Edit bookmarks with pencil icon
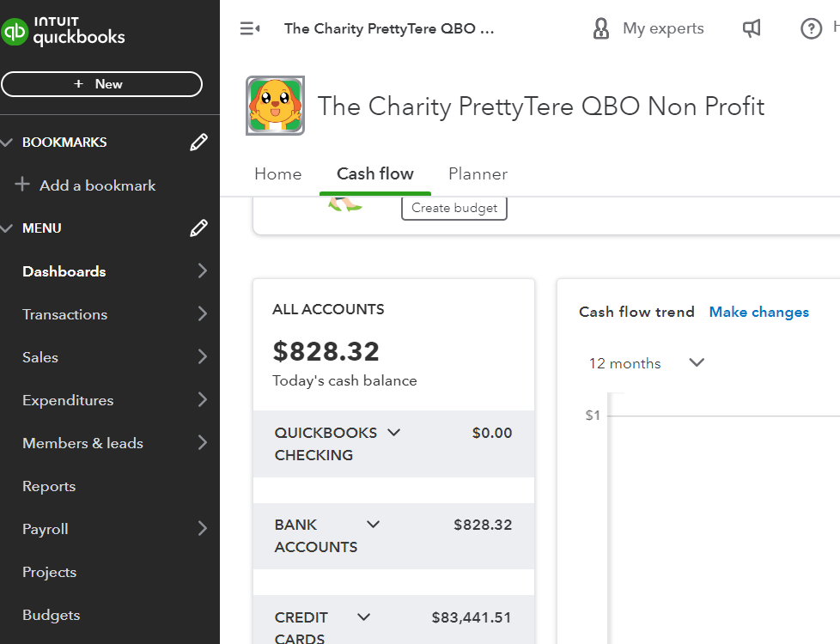Viewport: 840px width, 644px height. click(198, 143)
